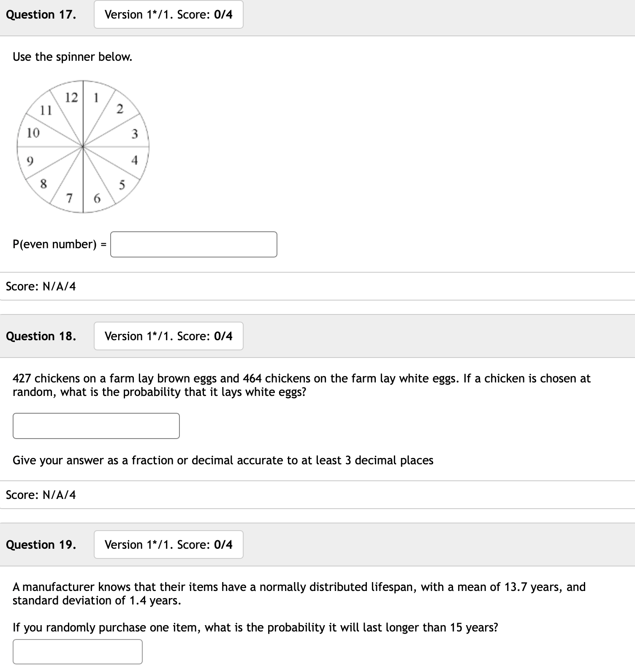Open Version 1*/1 details for Question 17
This screenshot has height=672, width=635.
click(168, 15)
